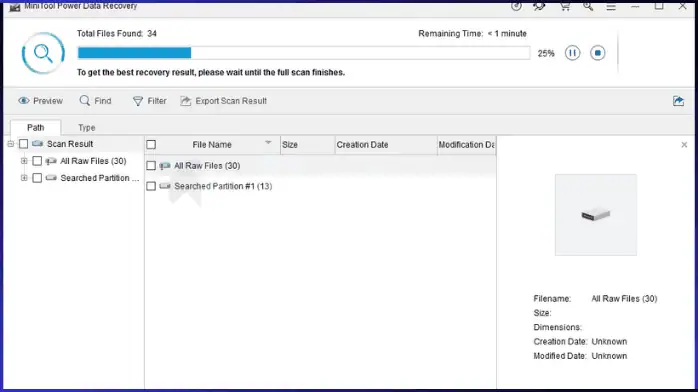Open the Filter options
The height and width of the screenshot is (392, 698).
tap(150, 101)
